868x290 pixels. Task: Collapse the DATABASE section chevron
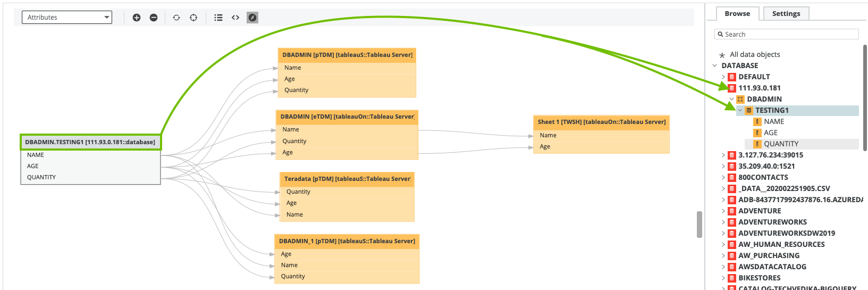pos(715,66)
